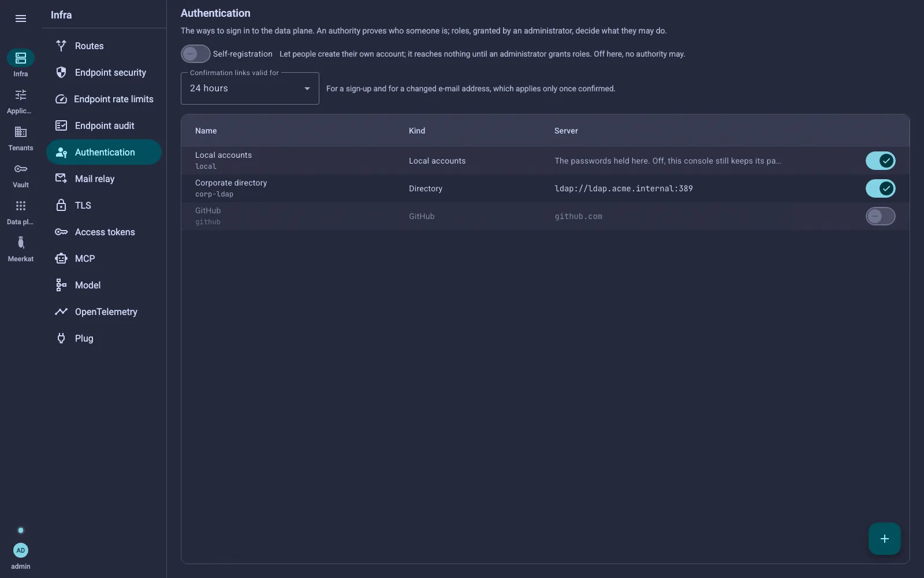
Task: Select the Local accounts row name
Action: (223, 155)
